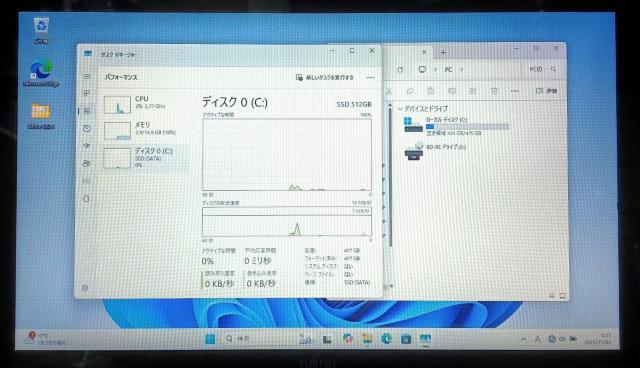Open Users page in Task Manager sidebar
The width and height of the screenshot is (640, 368).
pyautogui.click(x=87, y=164)
